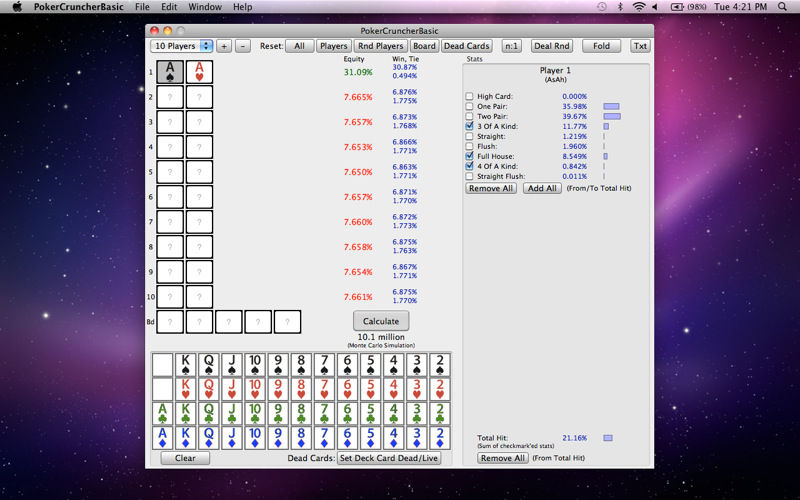Image resolution: width=800 pixels, height=500 pixels.
Task: Select the 3 of spades deck card
Action: (x=416, y=365)
